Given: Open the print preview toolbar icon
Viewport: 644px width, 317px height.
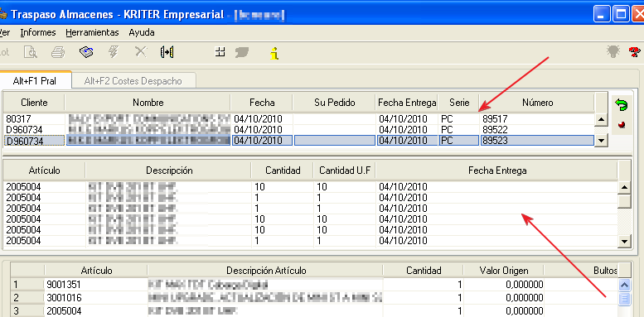Looking at the screenshot, I should click(31, 52).
